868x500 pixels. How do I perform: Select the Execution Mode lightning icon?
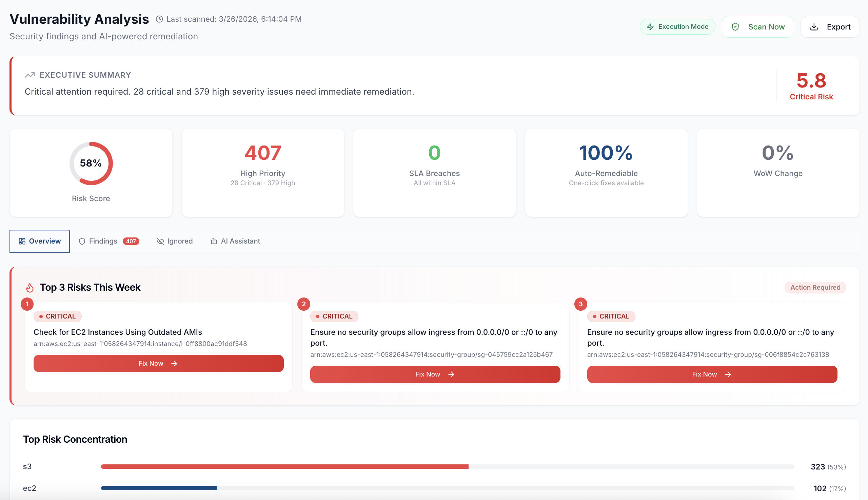(x=651, y=26)
